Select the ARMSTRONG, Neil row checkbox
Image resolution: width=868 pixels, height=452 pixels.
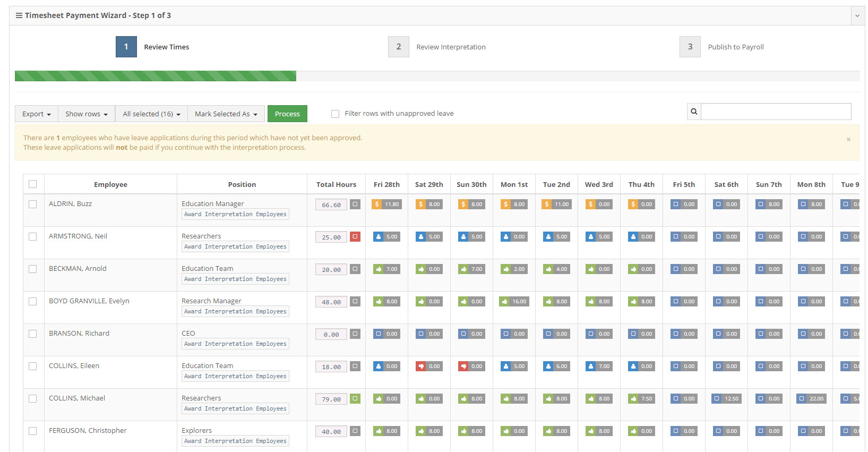(33, 236)
